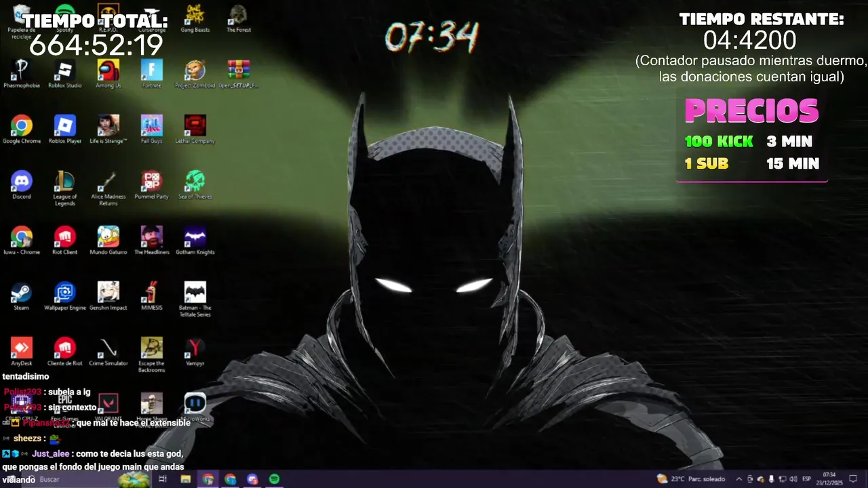Select the Google Chrome desktop shortcut

pyautogui.click(x=22, y=129)
